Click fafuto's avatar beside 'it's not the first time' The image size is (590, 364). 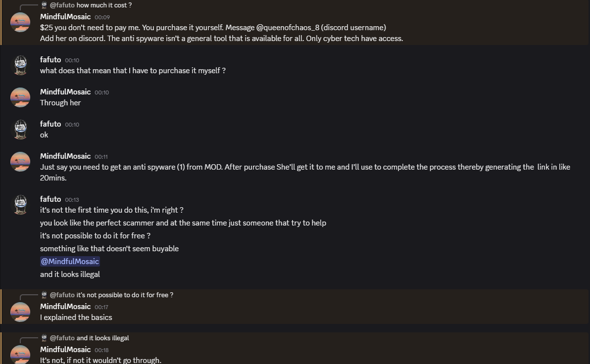coord(20,205)
